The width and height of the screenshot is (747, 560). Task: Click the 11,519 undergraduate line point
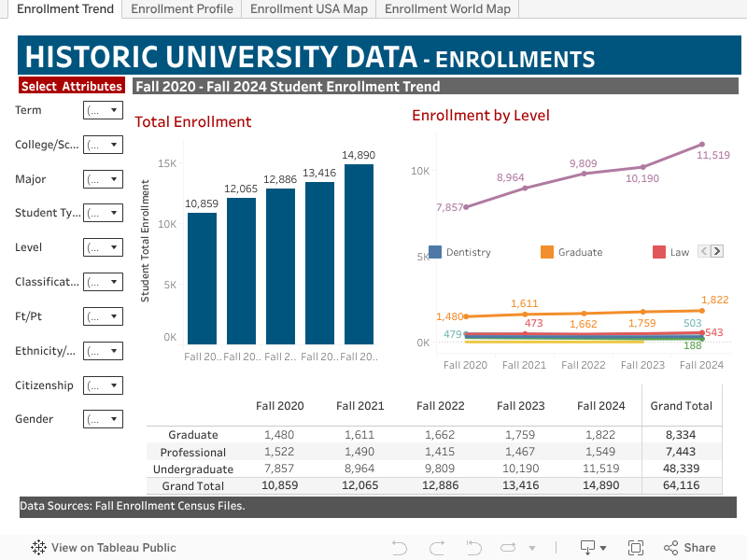click(x=702, y=145)
